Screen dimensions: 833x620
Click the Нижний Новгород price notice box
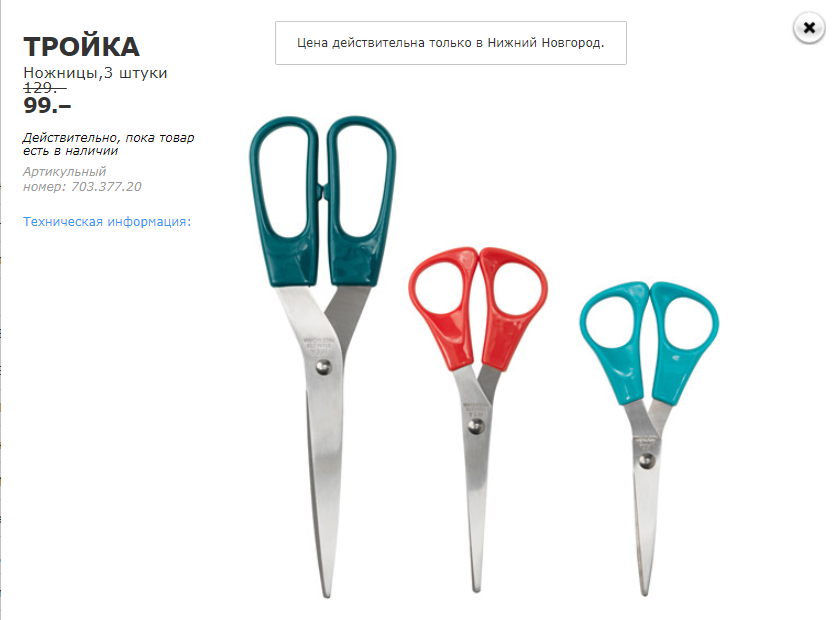coord(450,43)
